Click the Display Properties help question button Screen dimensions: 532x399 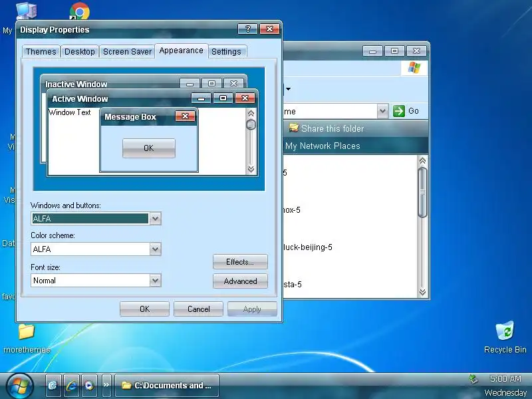(x=247, y=29)
